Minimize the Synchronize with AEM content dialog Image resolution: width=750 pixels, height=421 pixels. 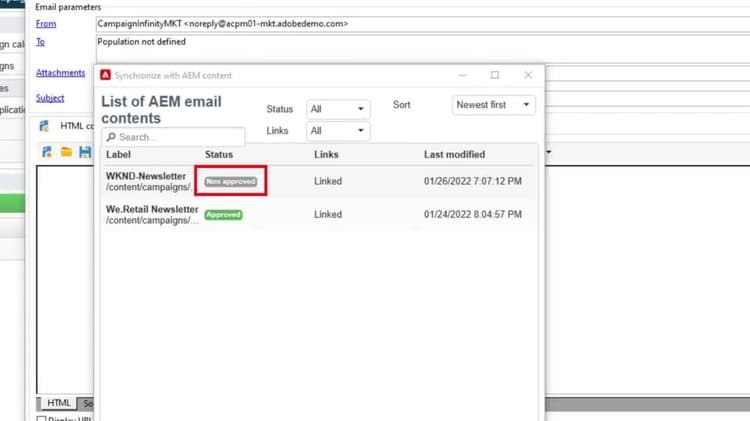click(x=462, y=75)
